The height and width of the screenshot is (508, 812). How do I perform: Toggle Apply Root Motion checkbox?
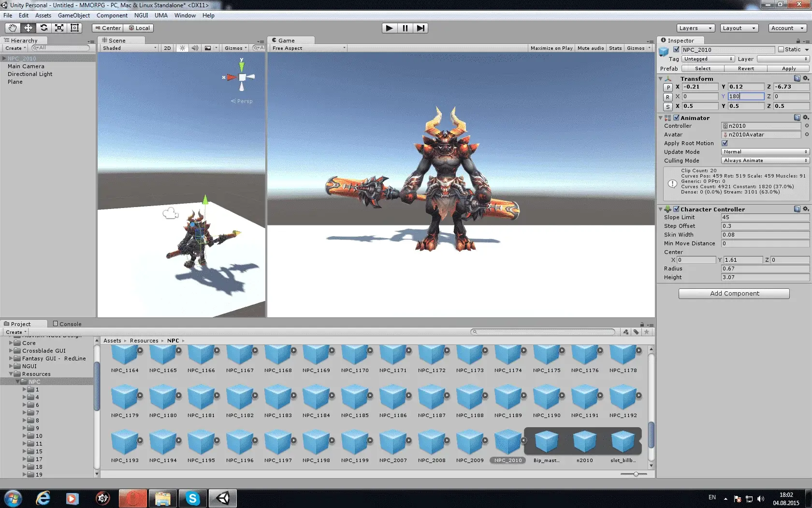point(725,143)
